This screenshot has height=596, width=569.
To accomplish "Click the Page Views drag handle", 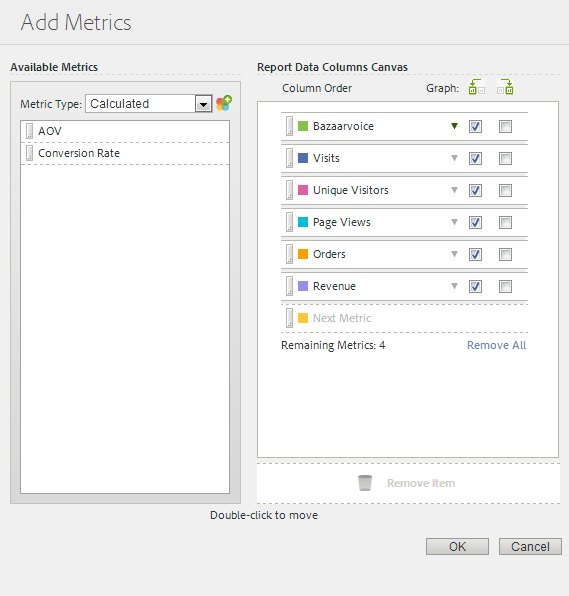I will (290, 222).
